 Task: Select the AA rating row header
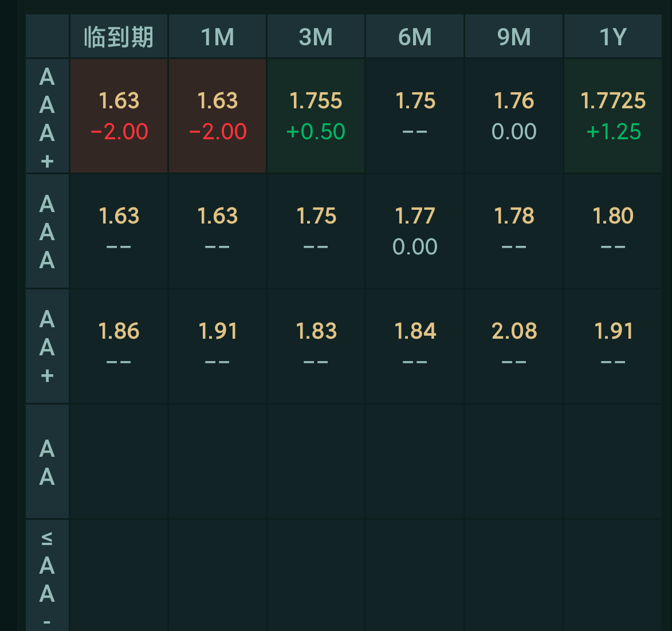coord(47,462)
